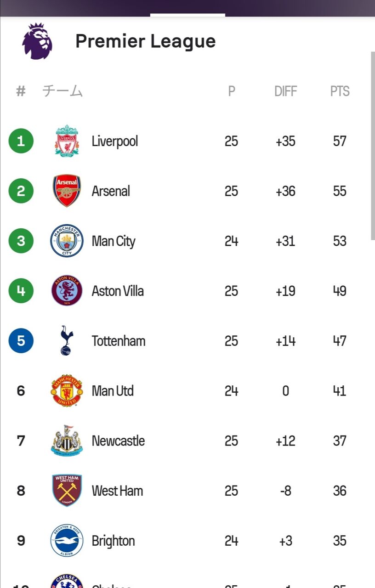Tap the Tottenham cockerel logo
This screenshot has width=375, height=588.
pos(67,341)
